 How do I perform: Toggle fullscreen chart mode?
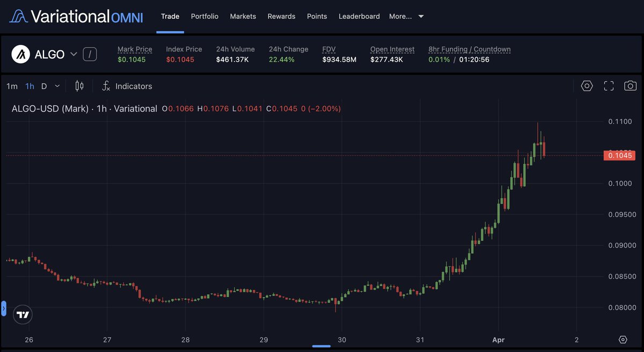609,86
